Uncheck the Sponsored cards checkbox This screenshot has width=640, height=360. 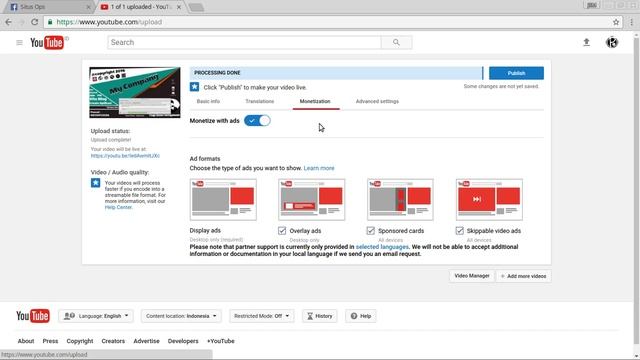(371, 231)
